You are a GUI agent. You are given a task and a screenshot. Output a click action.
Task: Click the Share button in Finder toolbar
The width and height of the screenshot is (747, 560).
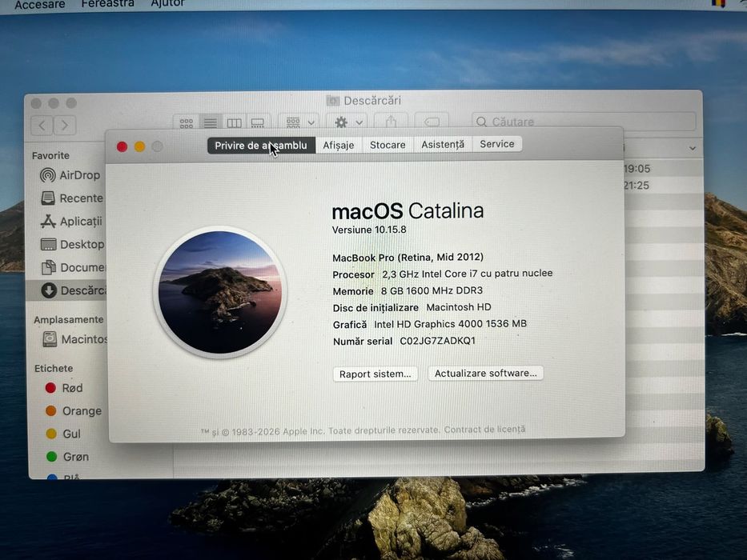[391, 122]
